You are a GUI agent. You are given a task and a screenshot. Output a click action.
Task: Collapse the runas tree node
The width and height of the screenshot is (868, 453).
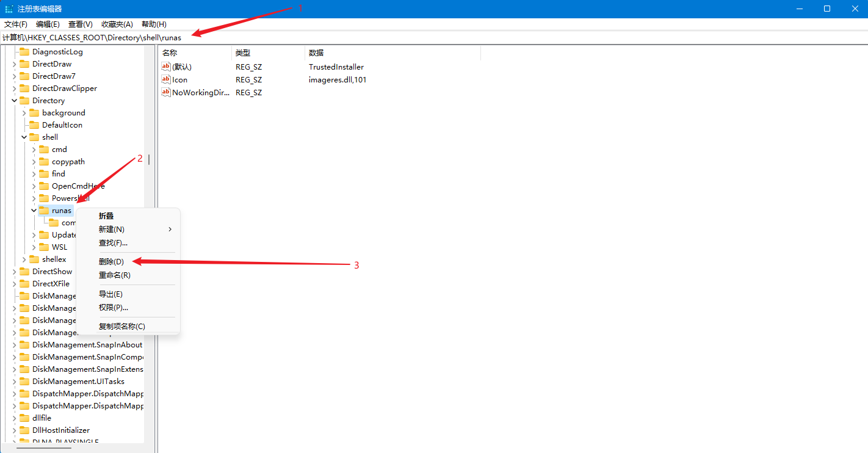[x=34, y=211]
